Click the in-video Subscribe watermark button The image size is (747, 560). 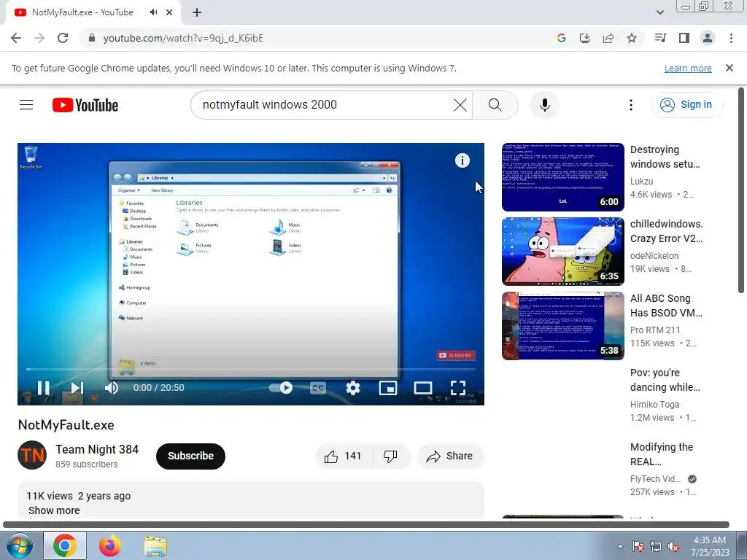click(455, 355)
